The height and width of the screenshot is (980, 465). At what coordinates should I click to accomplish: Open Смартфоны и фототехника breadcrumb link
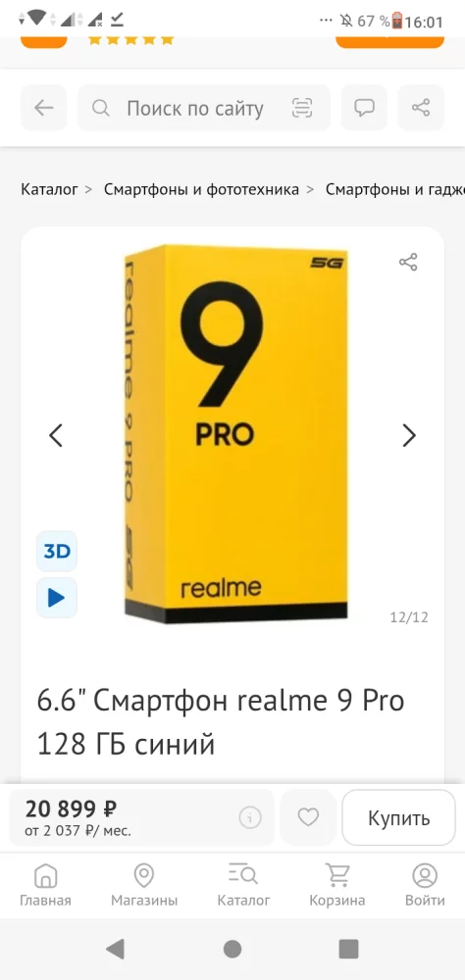pyautogui.click(x=201, y=189)
